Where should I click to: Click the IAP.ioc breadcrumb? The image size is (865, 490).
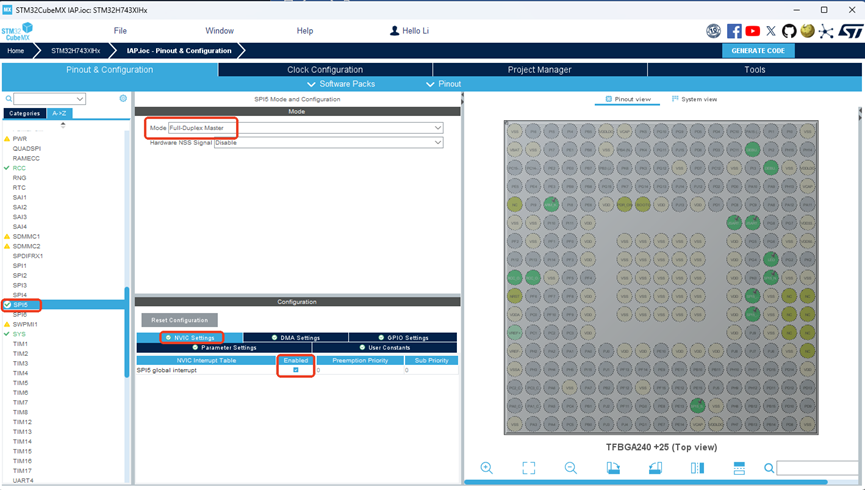click(x=179, y=51)
